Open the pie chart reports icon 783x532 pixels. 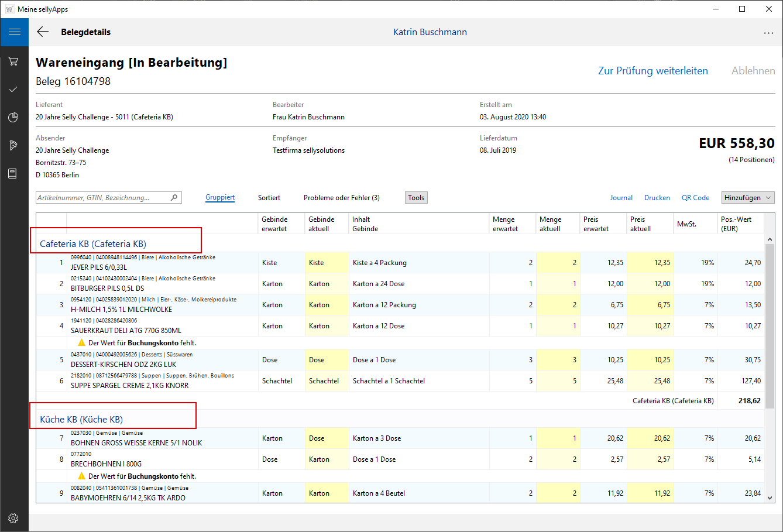coord(13,117)
